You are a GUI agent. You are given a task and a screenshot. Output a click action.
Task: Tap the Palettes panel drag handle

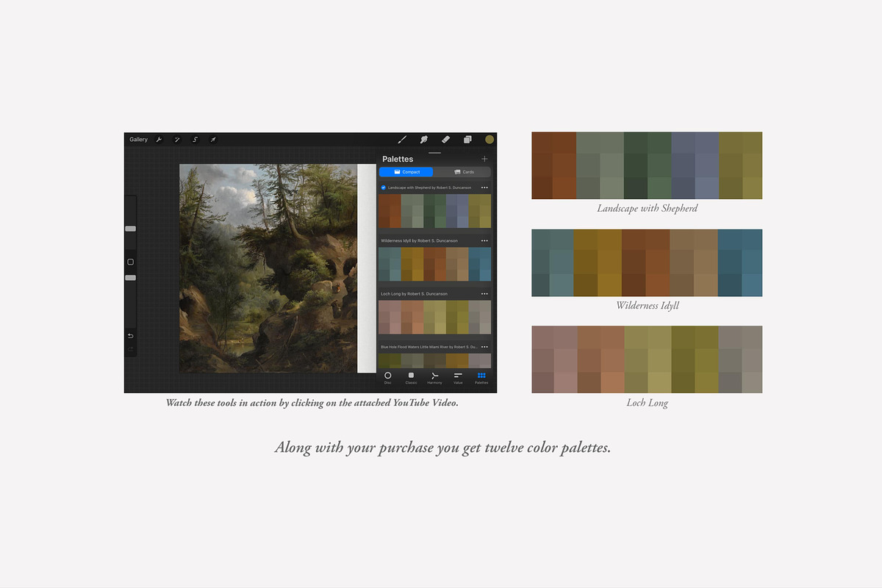coord(434,153)
